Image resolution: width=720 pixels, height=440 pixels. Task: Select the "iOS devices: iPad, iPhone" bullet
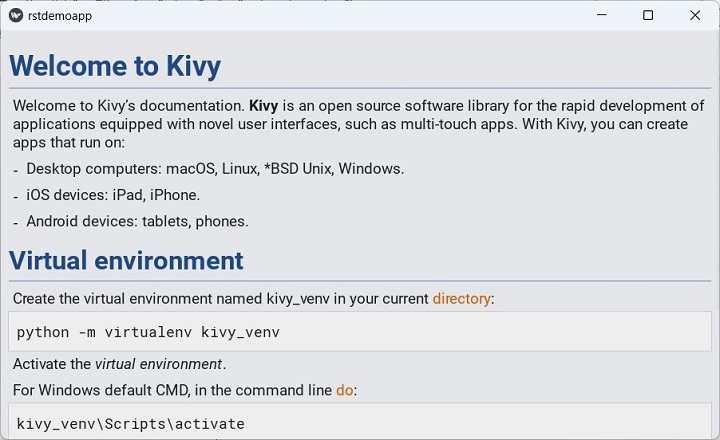tap(113, 195)
